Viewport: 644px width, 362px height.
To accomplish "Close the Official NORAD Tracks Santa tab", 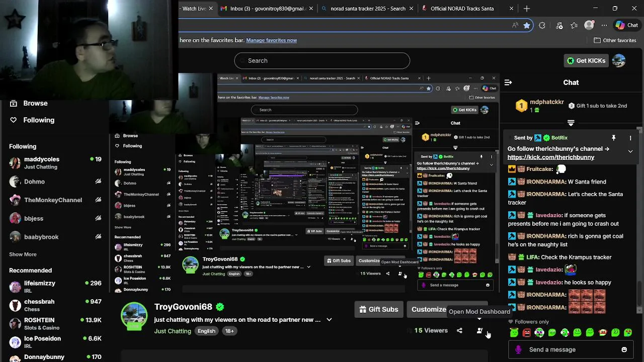I will pos(512,9).
